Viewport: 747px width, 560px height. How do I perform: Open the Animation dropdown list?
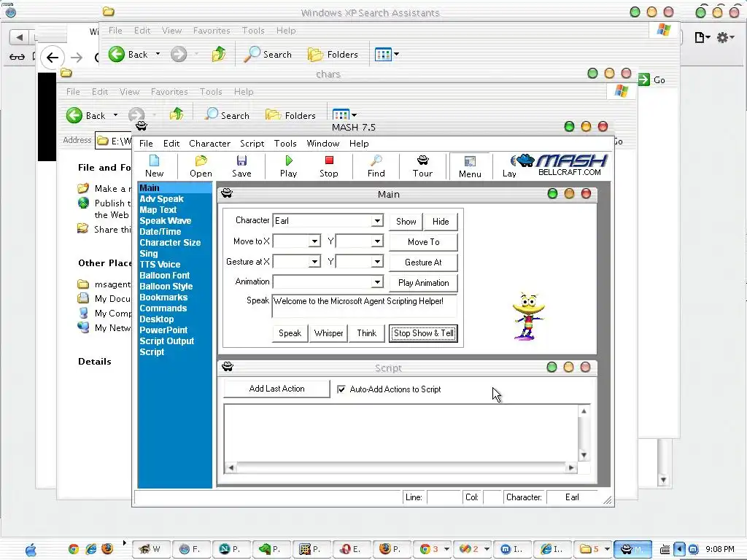pyautogui.click(x=377, y=282)
